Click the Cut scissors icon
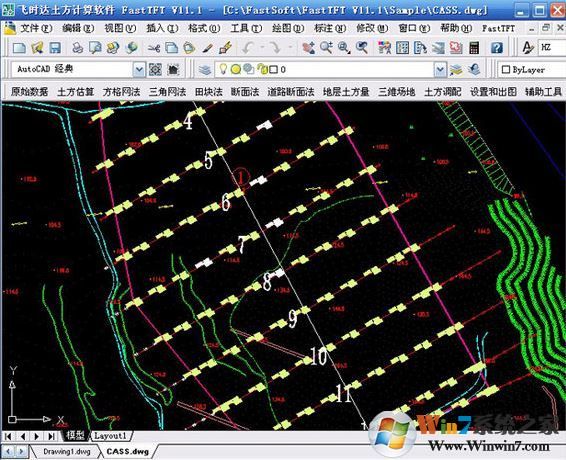This screenshot has width=566, height=460. [x=154, y=48]
